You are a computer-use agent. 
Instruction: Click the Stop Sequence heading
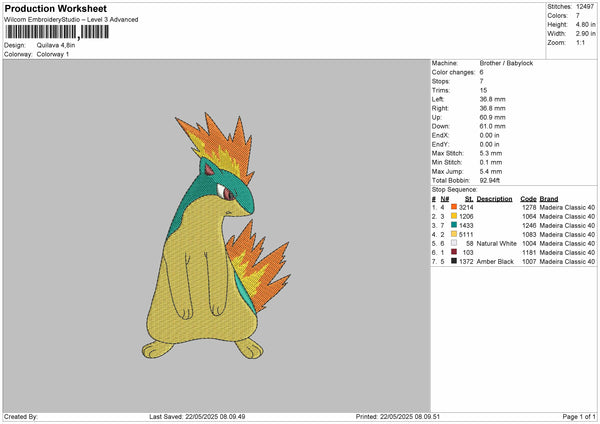click(x=454, y=190)
